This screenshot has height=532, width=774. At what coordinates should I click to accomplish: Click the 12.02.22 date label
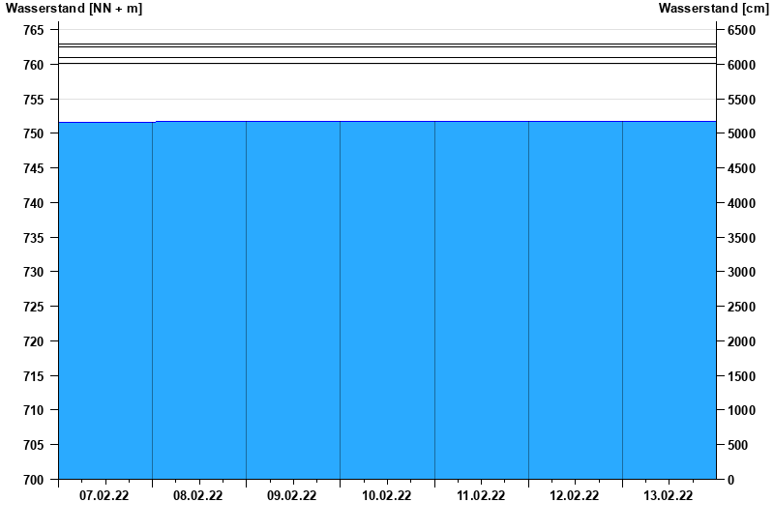tap(575, 496)
